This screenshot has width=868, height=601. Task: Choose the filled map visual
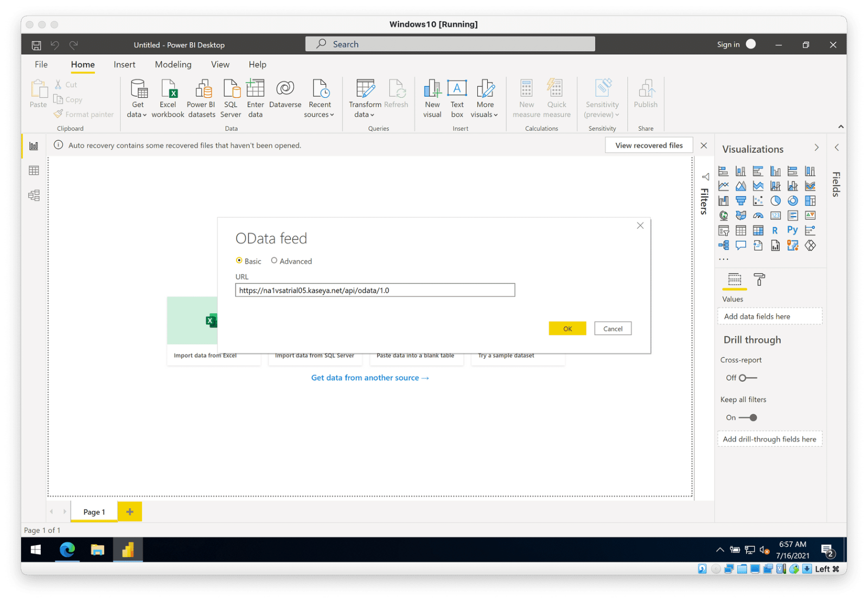(x=741, y=216)
